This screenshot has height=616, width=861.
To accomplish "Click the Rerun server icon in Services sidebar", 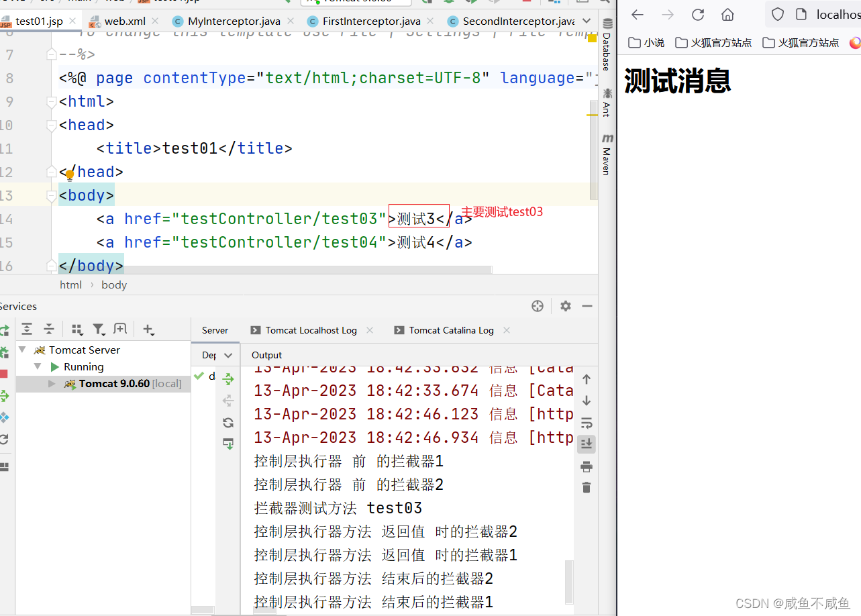I will [x=3, y=330].
